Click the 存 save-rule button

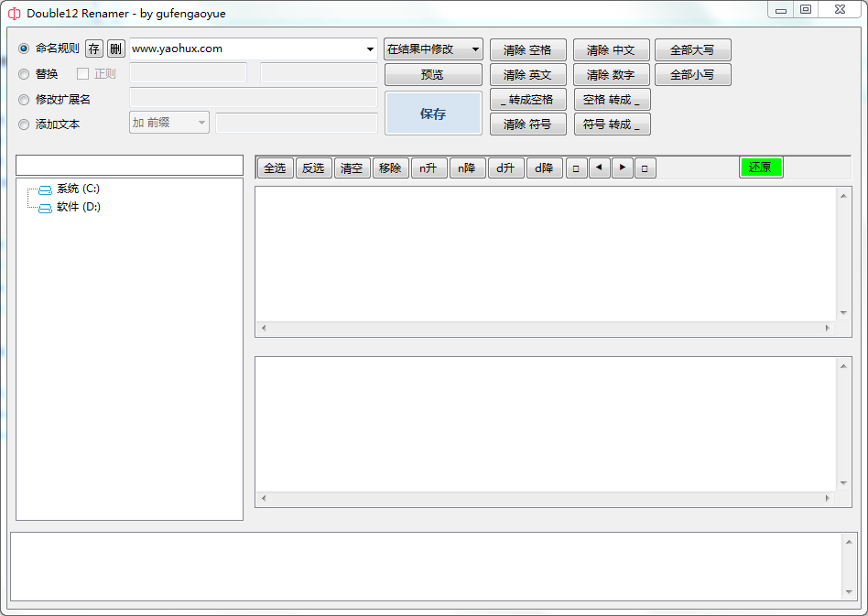[94, 49]
